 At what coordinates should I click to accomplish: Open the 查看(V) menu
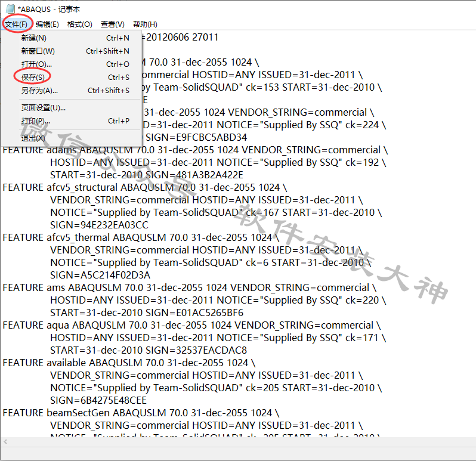pyautogui.click(x=113, y=24)
